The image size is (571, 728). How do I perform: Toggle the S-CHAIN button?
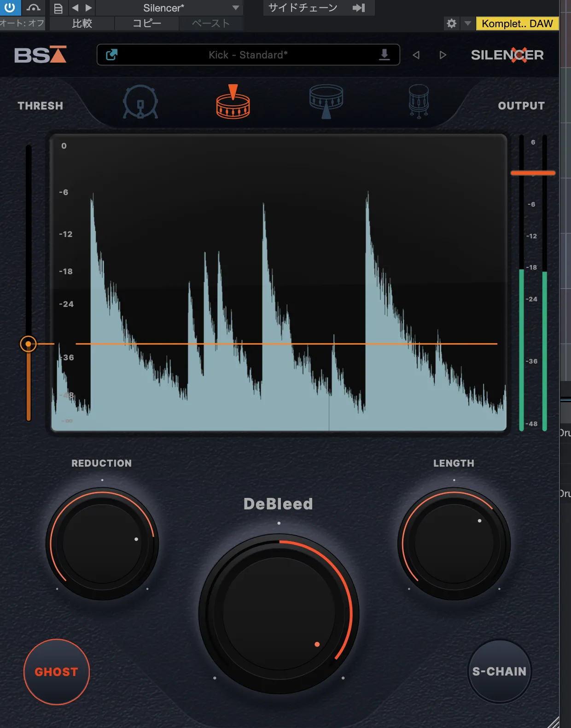click(x=500, y=671)
